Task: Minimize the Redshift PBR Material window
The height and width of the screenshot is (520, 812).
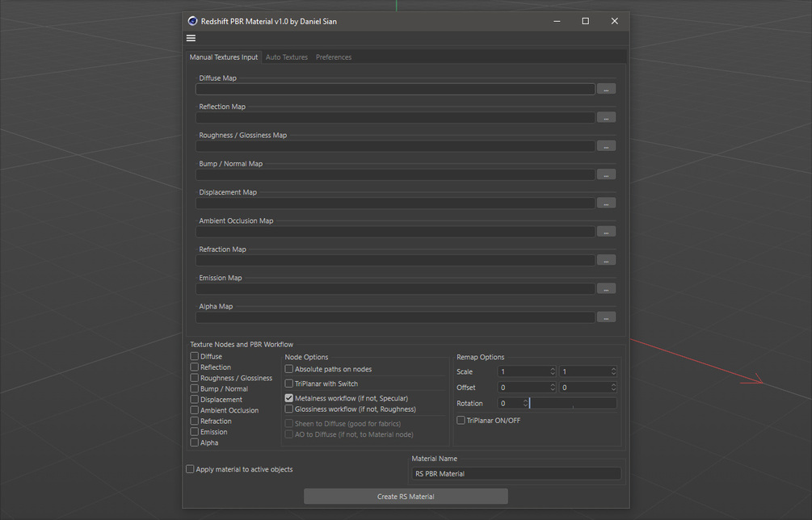Action: [557, 21]
